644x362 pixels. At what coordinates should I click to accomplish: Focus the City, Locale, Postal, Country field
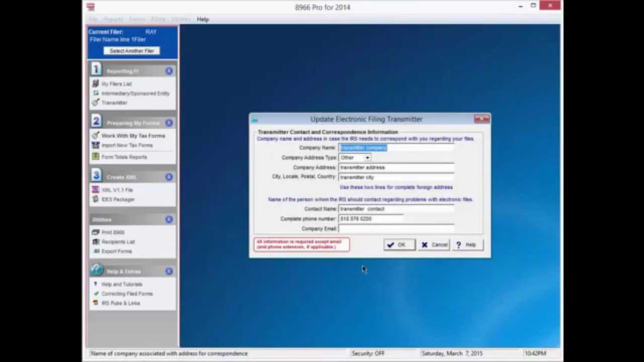point(396,177)
